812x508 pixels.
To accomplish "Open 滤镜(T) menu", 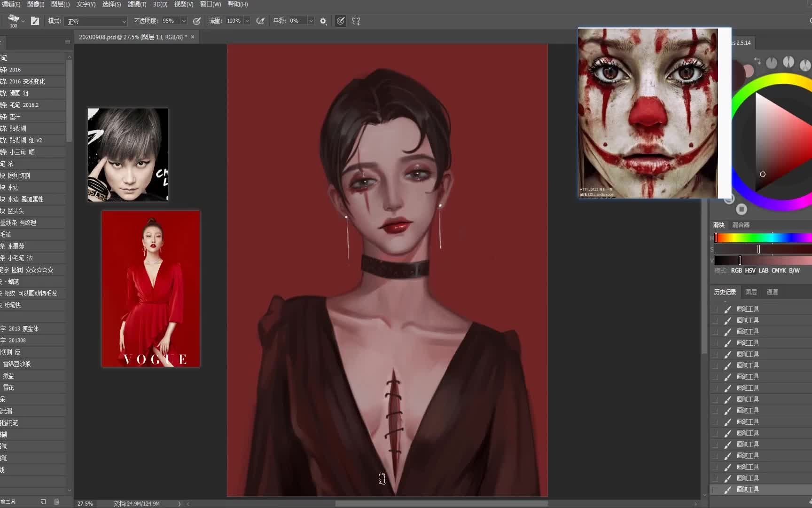I will [137, 4].
